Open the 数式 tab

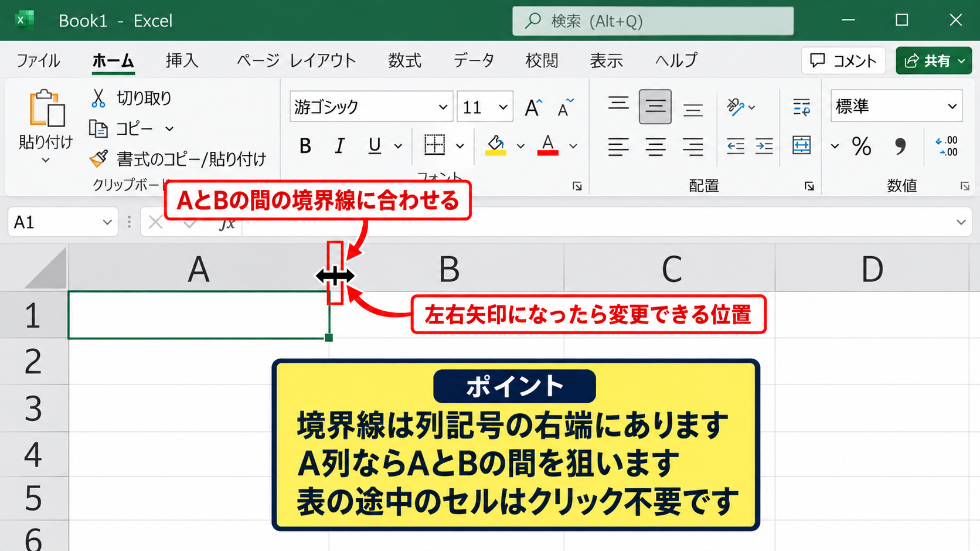point(404,60)
